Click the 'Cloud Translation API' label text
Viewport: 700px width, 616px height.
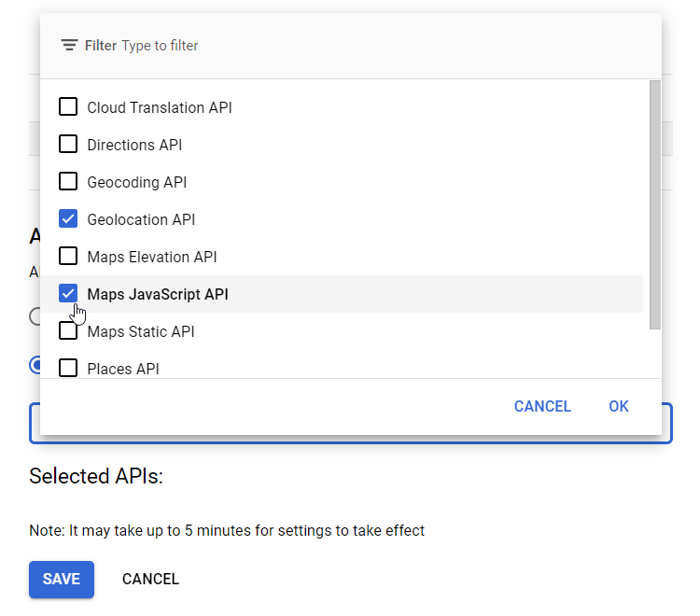coord(160,107)
